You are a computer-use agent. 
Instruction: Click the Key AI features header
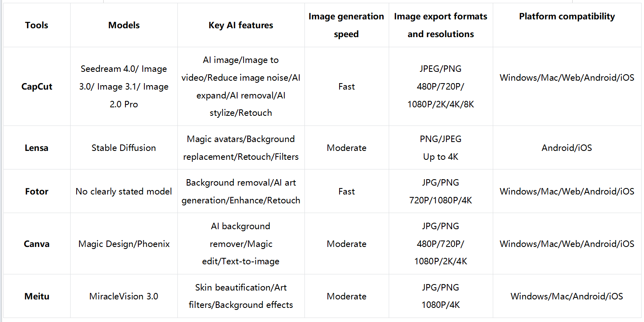(241, 25)
